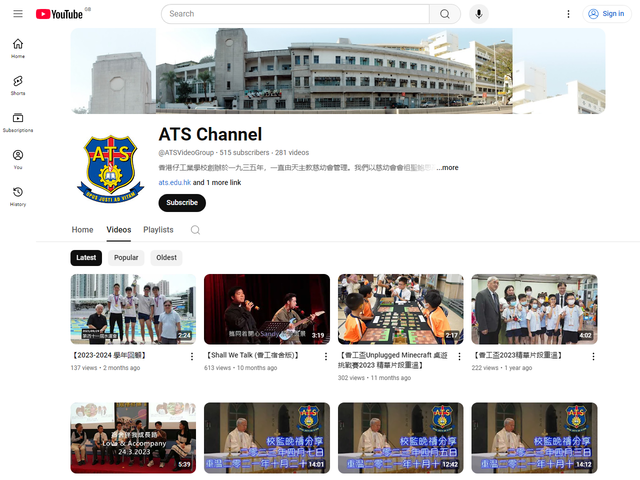Start voice search with microphone icon
Viewport: 640px width, 480px height.
tap(478, 14)
